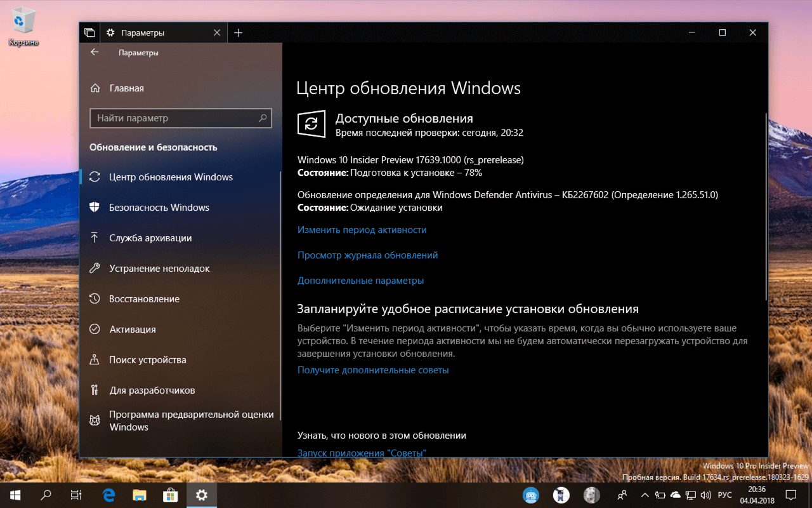The width and height of the screenshot is (812, 508).
Task: Click the blue robot icon on taskbar
Action: coord(530,495)
